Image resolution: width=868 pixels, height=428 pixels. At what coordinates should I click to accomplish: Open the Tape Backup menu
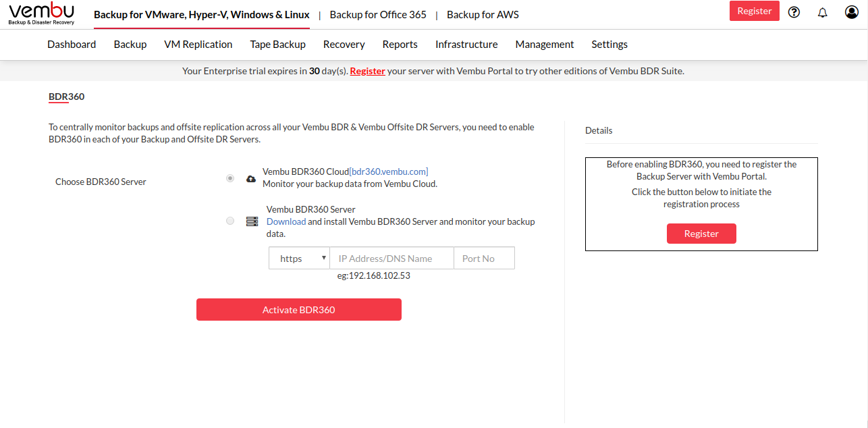277,44
